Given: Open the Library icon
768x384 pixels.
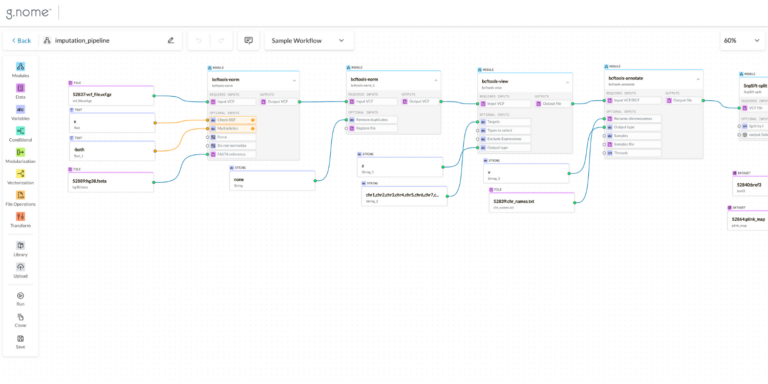Looking at the screenshot, I should pyautogui.click(x=21, y=245).
